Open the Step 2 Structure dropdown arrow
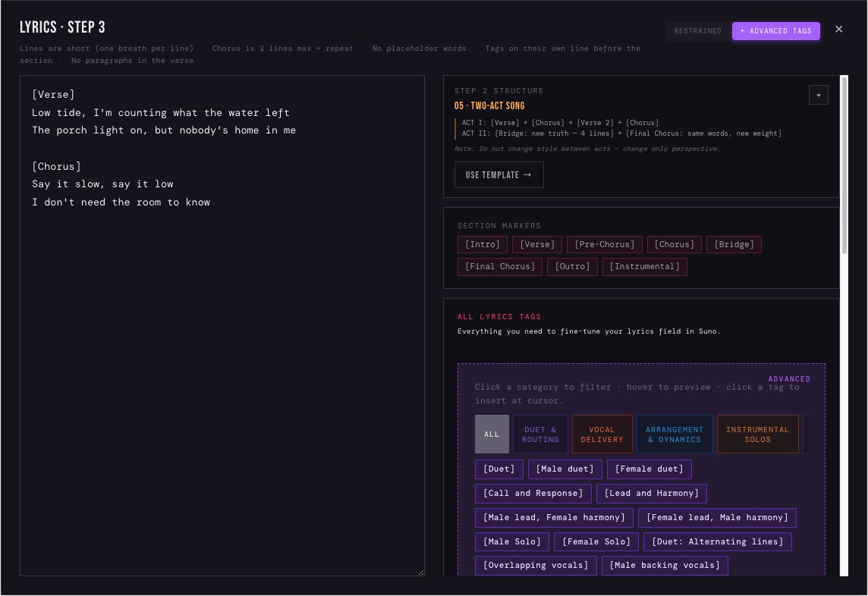This screenshot has width=868, height=596. point(818,95)
